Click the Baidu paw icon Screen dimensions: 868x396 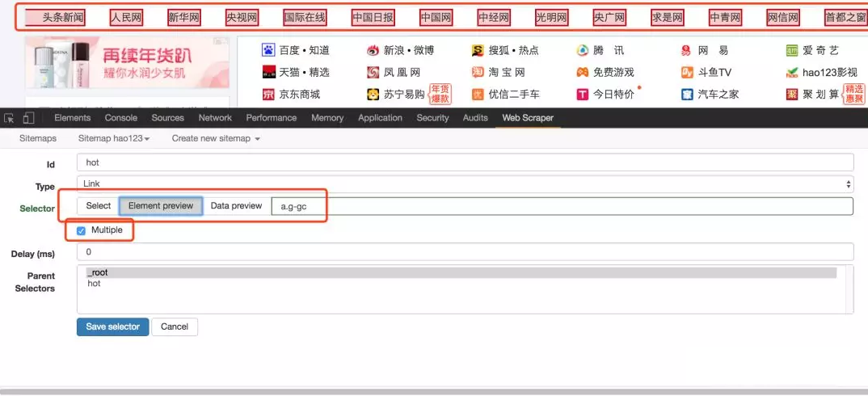coord(268,50)
